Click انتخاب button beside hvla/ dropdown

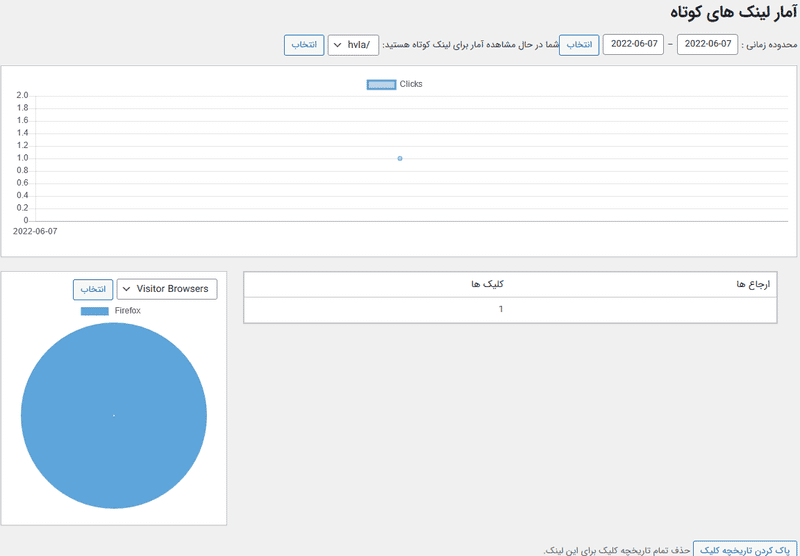(x=304, y=45)
